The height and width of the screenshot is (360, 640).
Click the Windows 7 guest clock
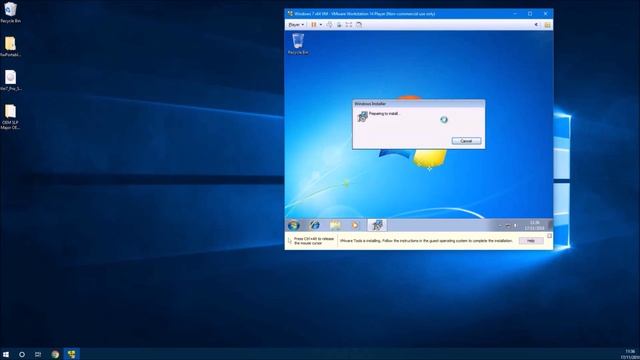534,225
